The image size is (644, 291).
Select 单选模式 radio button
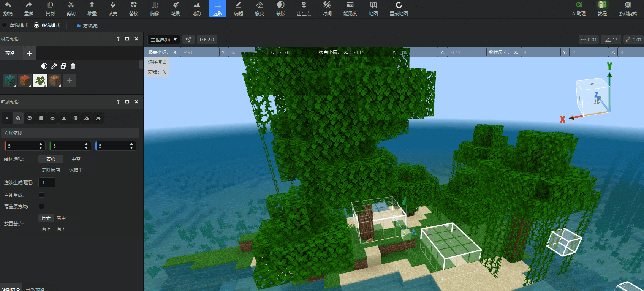point(5,25)
